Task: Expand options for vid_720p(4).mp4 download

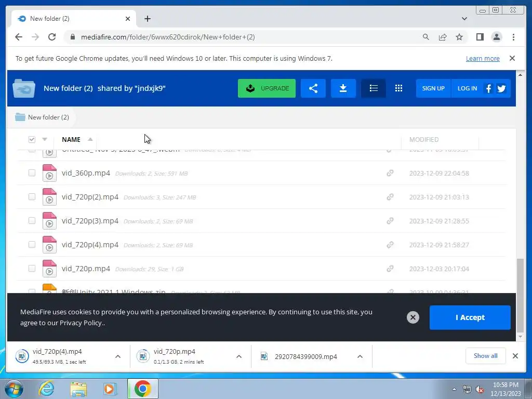Action: click(x=118, y=356)
